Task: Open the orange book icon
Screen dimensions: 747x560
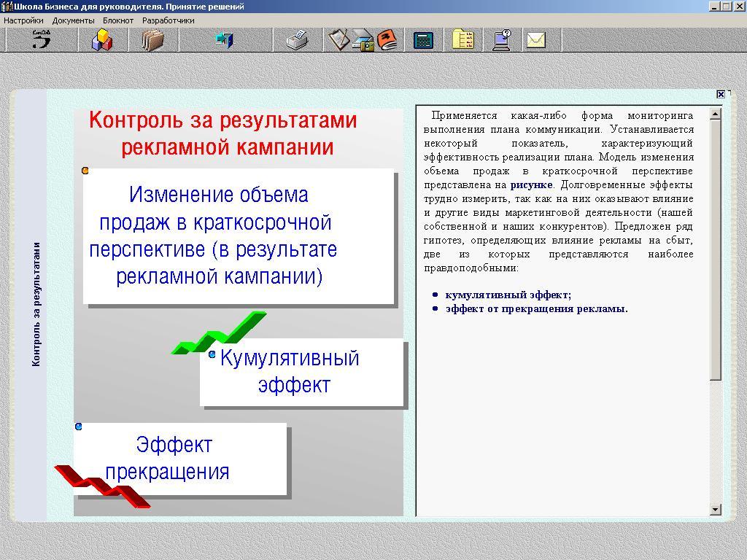Action: point(388,40)
